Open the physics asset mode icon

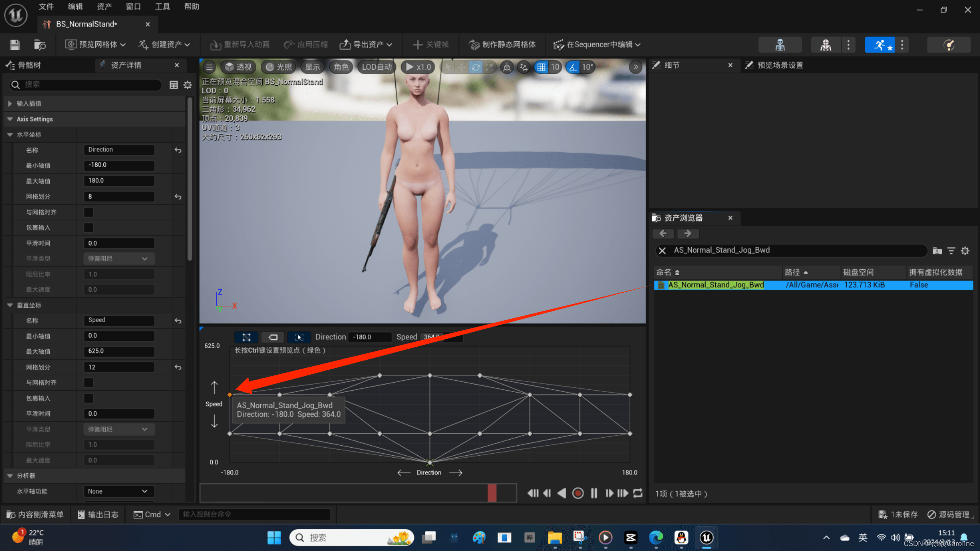coord(949,45)
